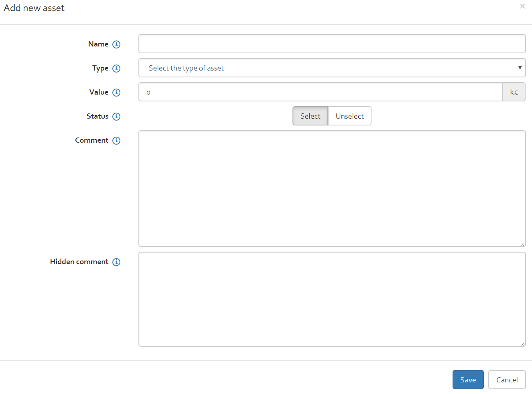Set Status to Unselect
This screenshot has width=532, height=394.
[349, 116]
